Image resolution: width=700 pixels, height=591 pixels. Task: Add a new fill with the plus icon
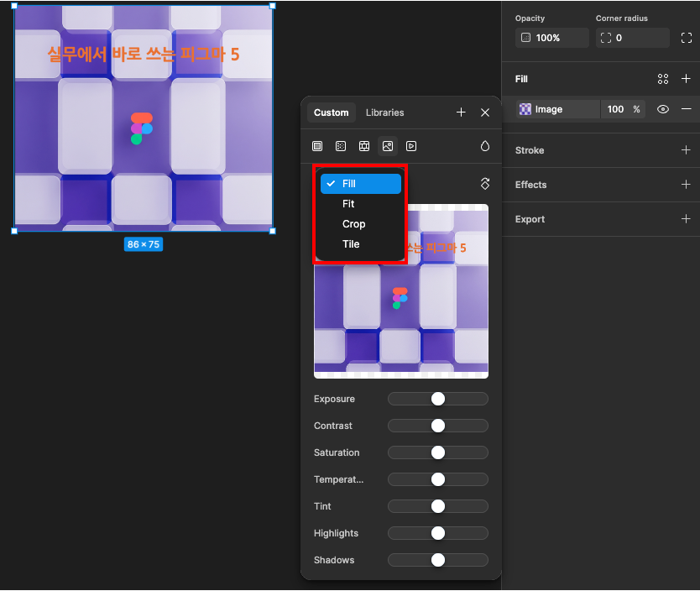pos(687,79)
